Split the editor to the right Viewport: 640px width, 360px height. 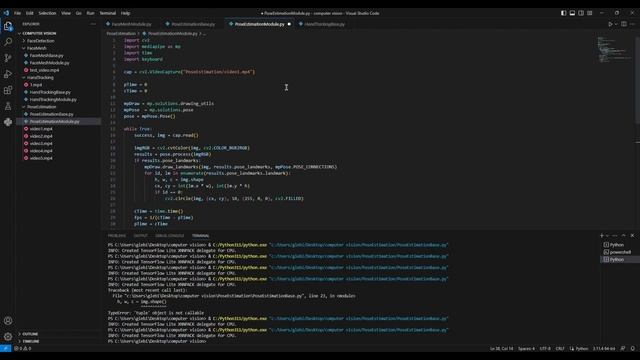[x=624, y=24]
